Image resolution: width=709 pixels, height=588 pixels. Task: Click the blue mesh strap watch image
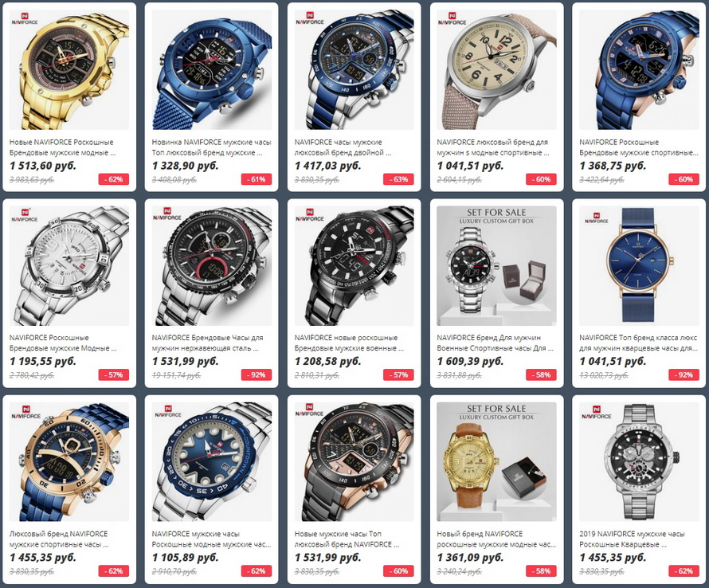click(212, 69)
